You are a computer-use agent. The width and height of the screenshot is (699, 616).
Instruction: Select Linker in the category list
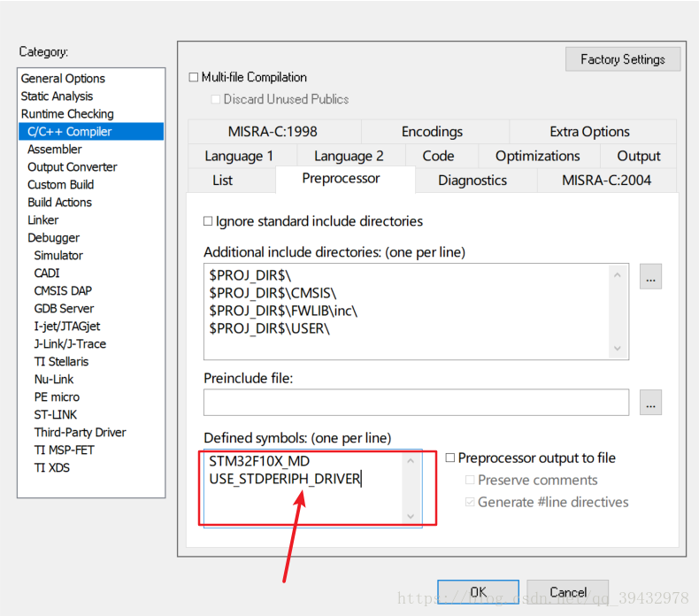click(x=43, y=219)
